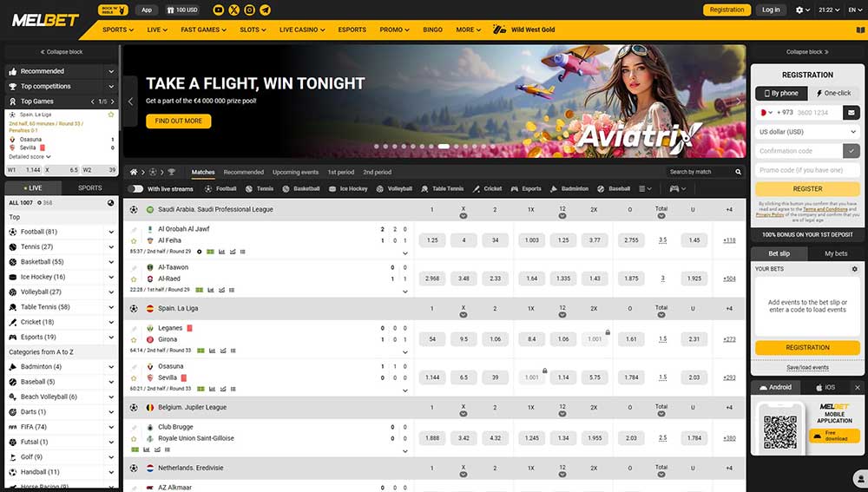Open the settings gear in top bar
Viewport: 868px width, 492px height.
pyautogui.click(x=799, y=10)
